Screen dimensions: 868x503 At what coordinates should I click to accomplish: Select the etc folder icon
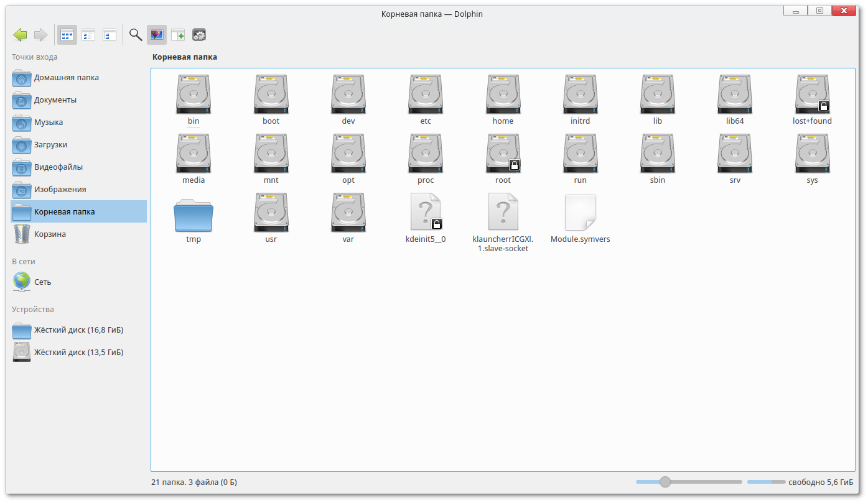426,95
